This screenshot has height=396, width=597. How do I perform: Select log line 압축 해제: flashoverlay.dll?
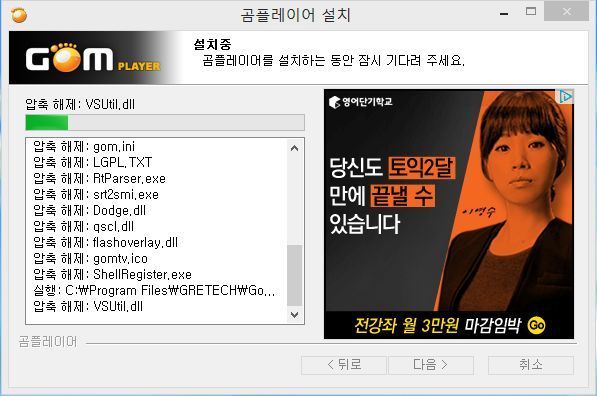[x=105, y=243]
